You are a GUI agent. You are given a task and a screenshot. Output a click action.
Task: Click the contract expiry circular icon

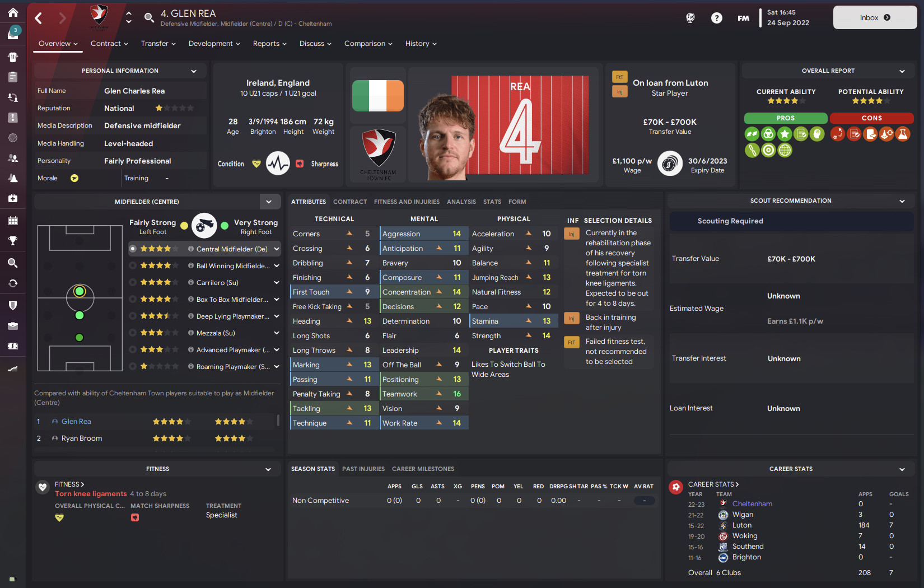point(670,164)
